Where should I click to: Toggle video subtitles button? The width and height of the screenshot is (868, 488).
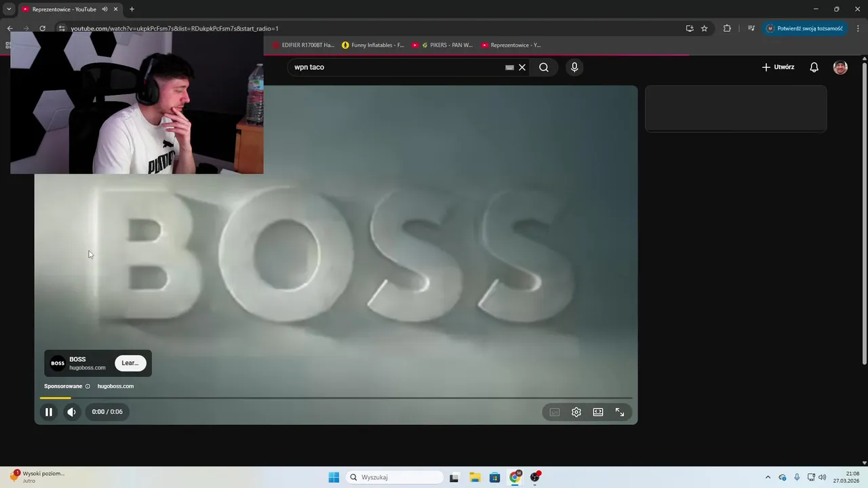pyautogui.click(x=555, y=412)
